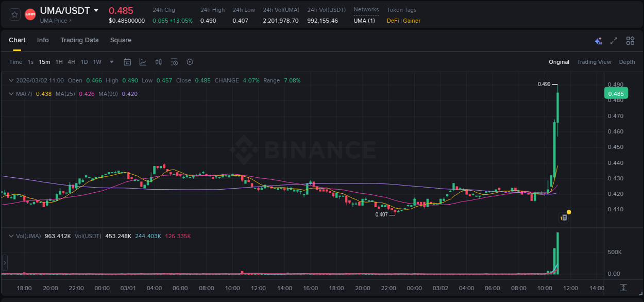
Task: Switch to the Trading View chart mode
Action: (x=594, y=62)
